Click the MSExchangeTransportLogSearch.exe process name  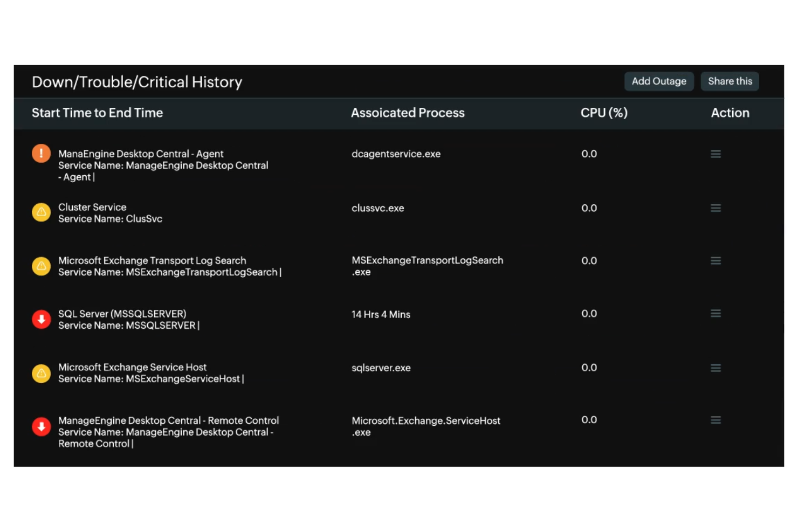pos(428,266)
